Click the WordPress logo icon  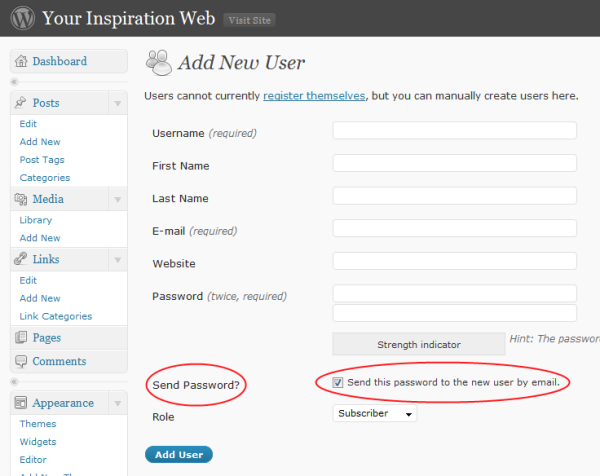click(21, 18)
